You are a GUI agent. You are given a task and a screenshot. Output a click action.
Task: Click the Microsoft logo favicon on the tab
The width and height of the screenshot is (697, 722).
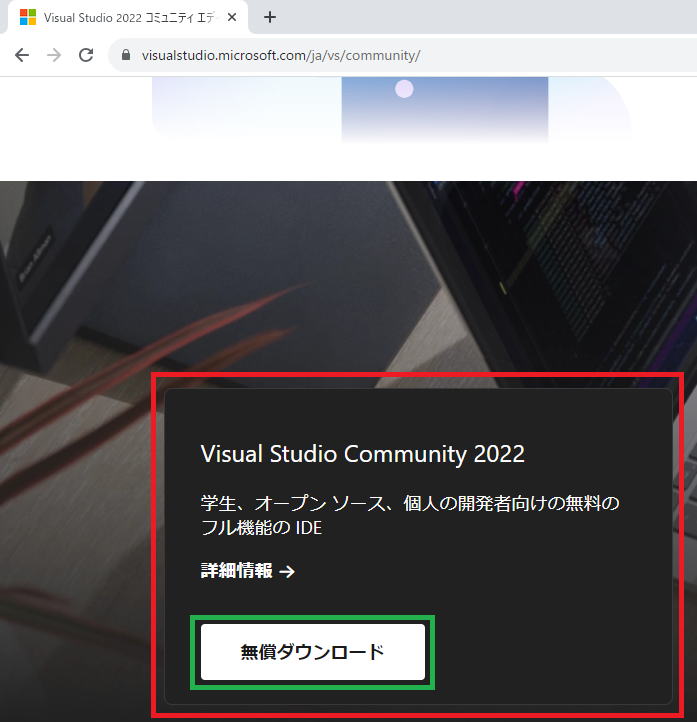(x=28, y=17)
